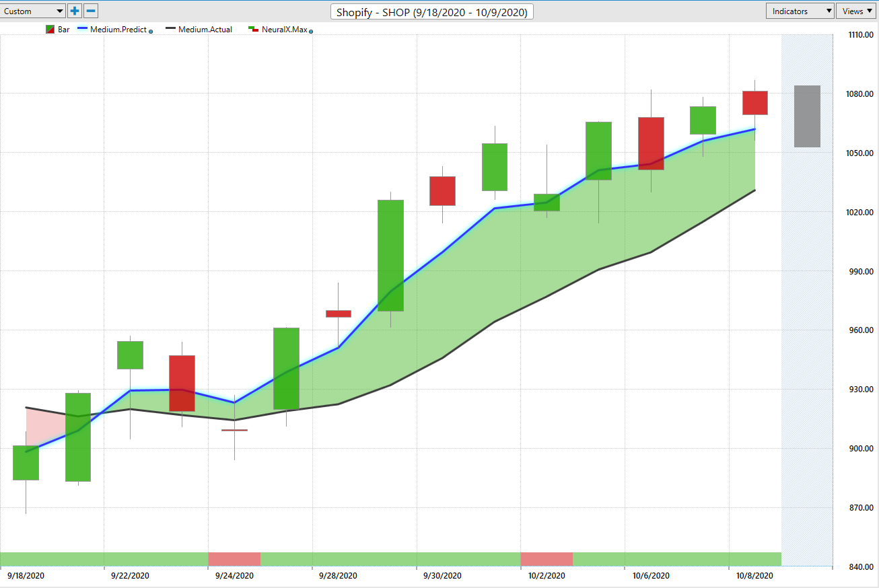The image size is (879, 588).
Task: Click the plus zoom-in button
Action: 75,11
